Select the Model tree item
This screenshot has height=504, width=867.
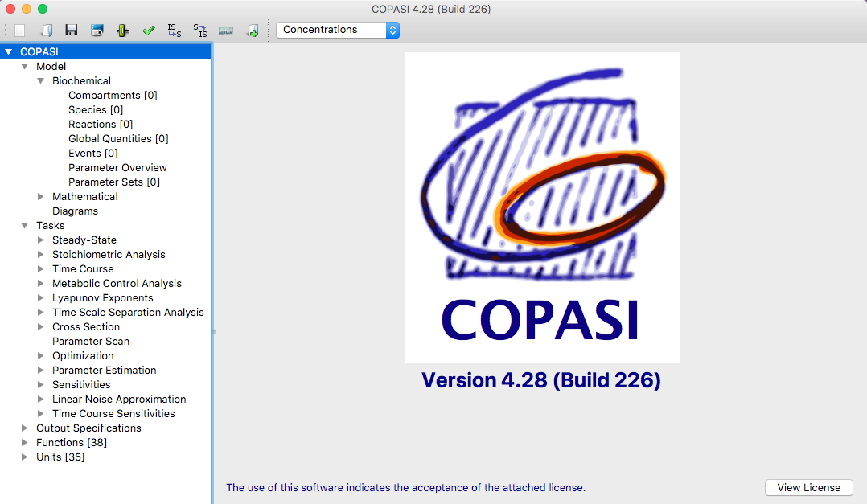51,66
